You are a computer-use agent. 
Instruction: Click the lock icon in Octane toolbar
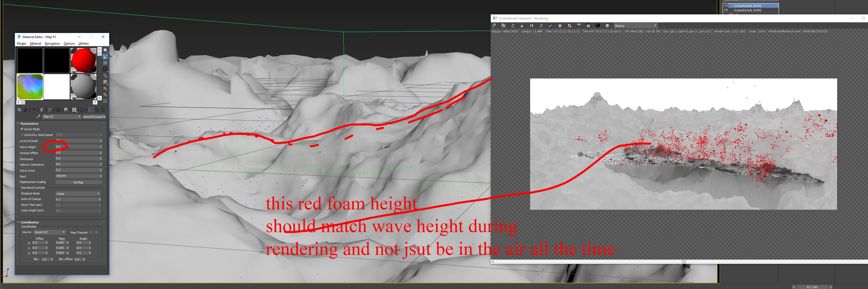pyautogui.click(x=522, y=26)
